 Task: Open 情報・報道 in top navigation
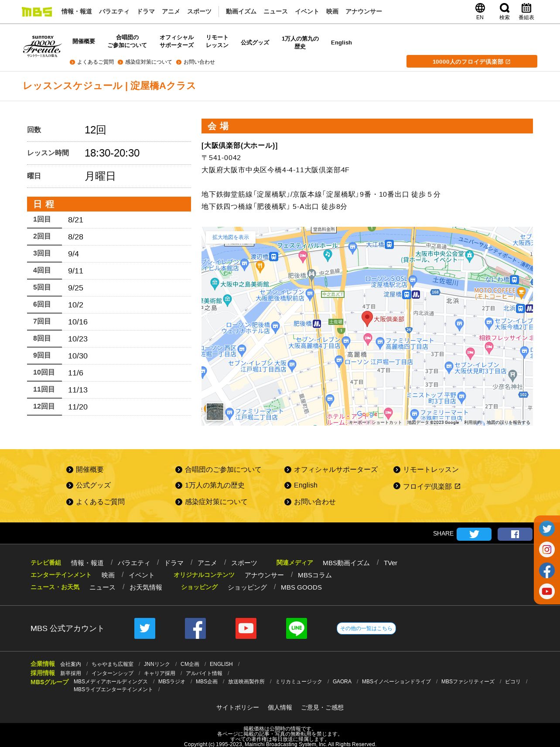click(x=77, y=11)
